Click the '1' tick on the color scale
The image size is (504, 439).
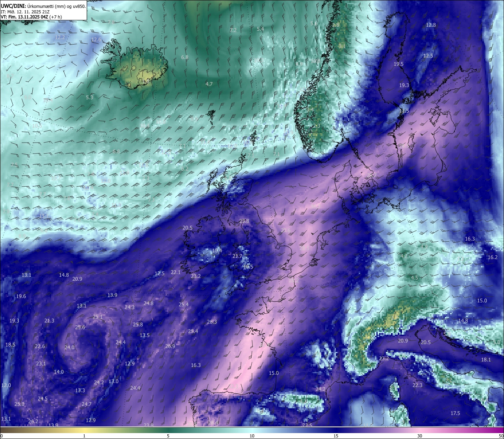tap(84, 436)
